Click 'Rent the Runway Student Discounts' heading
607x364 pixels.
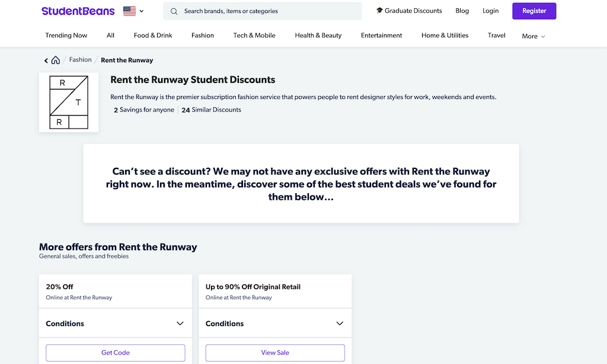pyautogui.click(x=193, y=80)
